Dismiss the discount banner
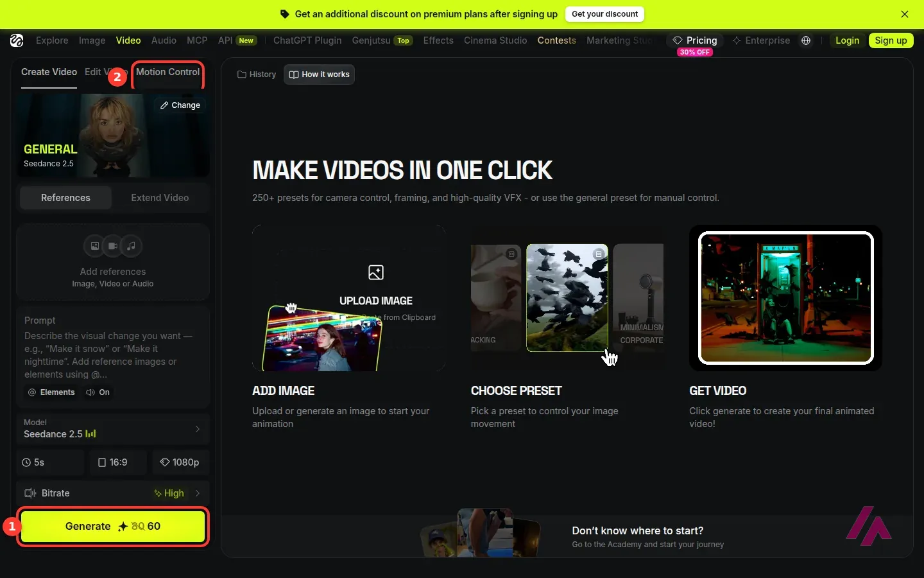The width and height of the screenshot is (924, 578). (x=905, y=14)
